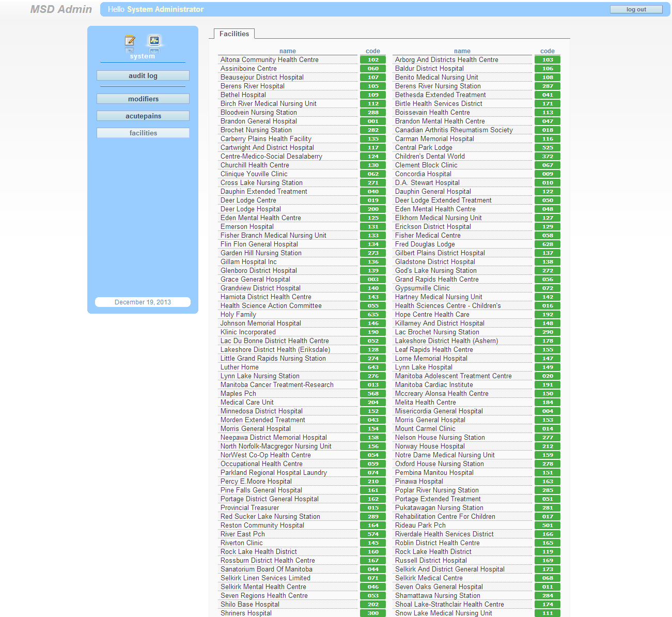
Task: Click Percy E.Moore Hospital
Action: (256, 481)
